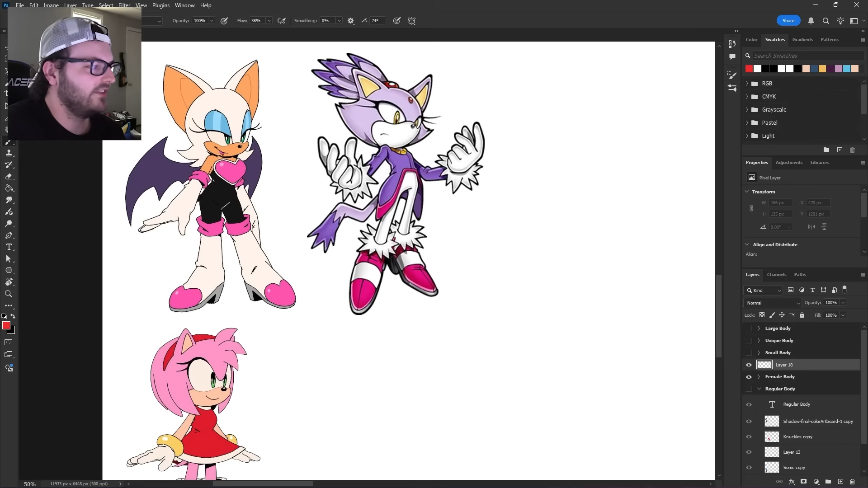Delete layer using trash icon
Viewport: 868px width, 488px height.
(853, 482)
